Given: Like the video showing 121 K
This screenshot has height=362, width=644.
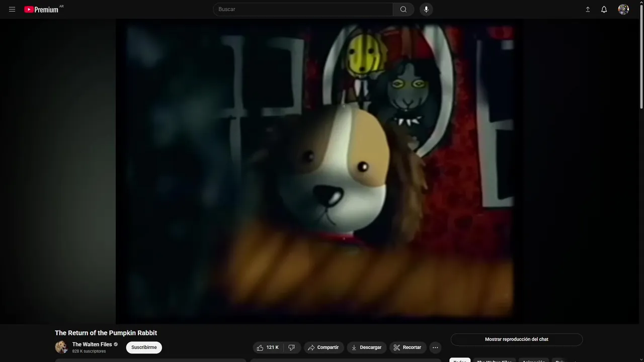Looking at the screenshot, I should (268, 347).
